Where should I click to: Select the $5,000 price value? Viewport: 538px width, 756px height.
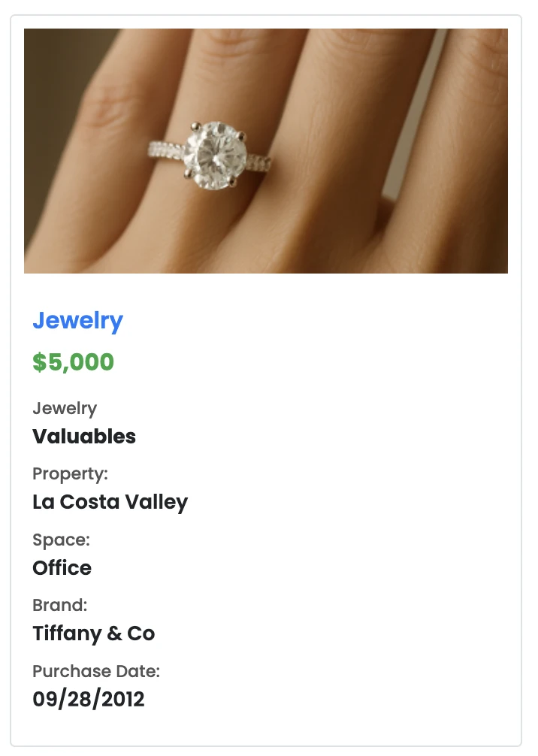(73, 362)
